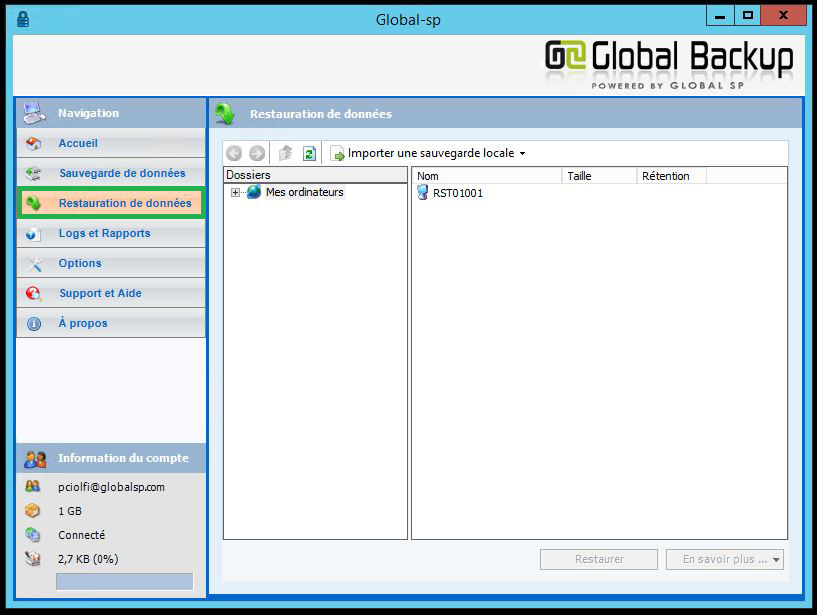Open Sauvegarde de données section
This screenshot has height=615, width=817.
pos(111,173)
